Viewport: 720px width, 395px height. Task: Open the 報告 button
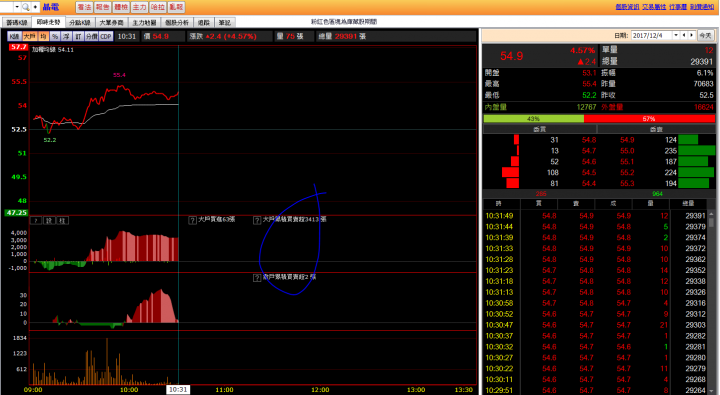pos(102,7)
